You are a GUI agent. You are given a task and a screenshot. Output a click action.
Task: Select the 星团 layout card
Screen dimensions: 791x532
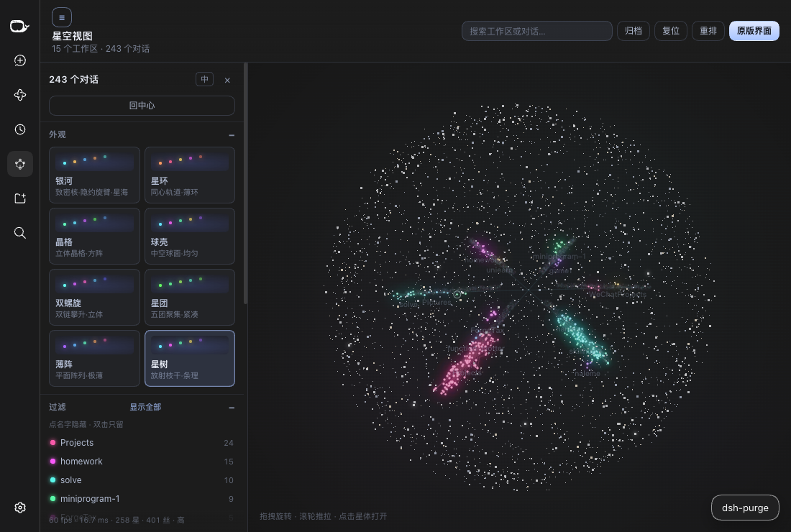coord(190,297)
